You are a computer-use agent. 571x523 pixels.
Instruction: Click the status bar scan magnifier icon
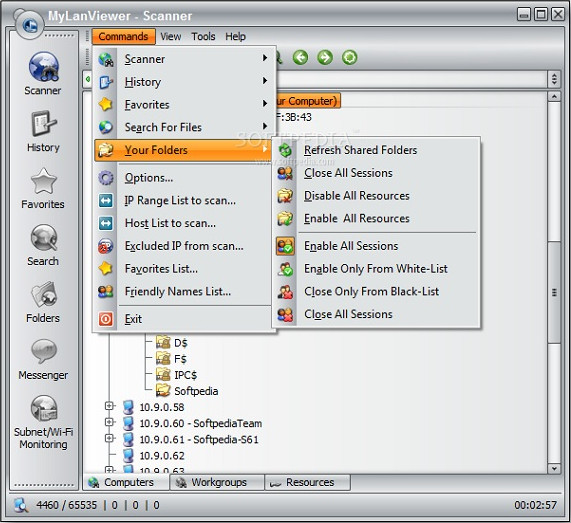click(x=21, y=505)
